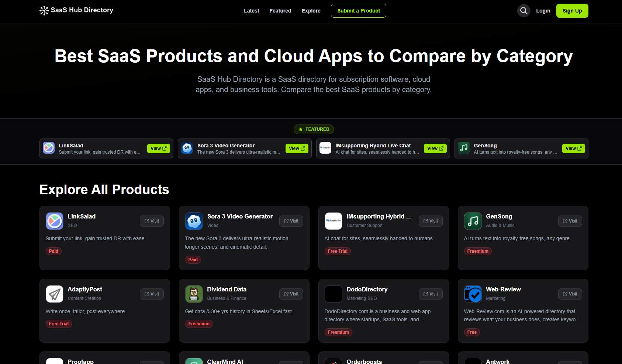622x364 pixels.
Task: Click the Dividend Data avatar icon
Action: [x=194, y=294]
